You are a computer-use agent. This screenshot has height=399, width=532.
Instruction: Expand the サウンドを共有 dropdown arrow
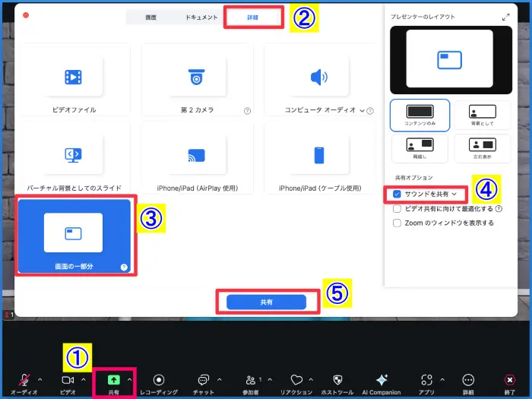click(454, 195)
